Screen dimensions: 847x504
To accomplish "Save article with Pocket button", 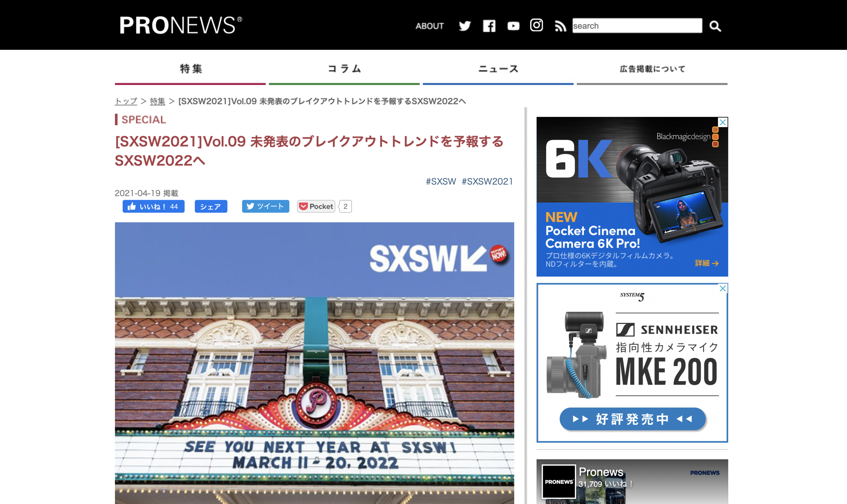I will (x=316, y=206).
